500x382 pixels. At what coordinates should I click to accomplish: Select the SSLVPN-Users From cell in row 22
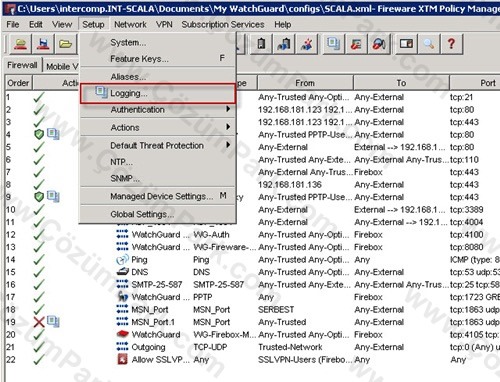tap(304, 359)
